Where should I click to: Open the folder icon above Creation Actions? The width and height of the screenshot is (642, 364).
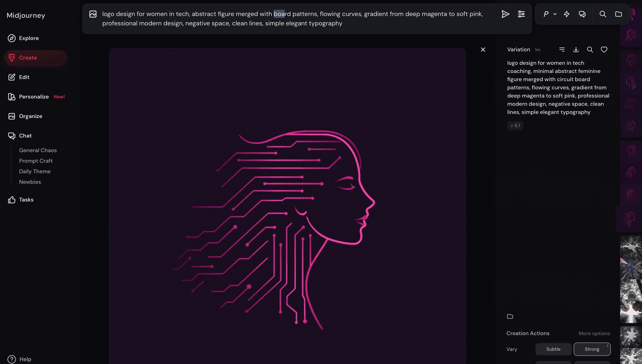point(510,316)
